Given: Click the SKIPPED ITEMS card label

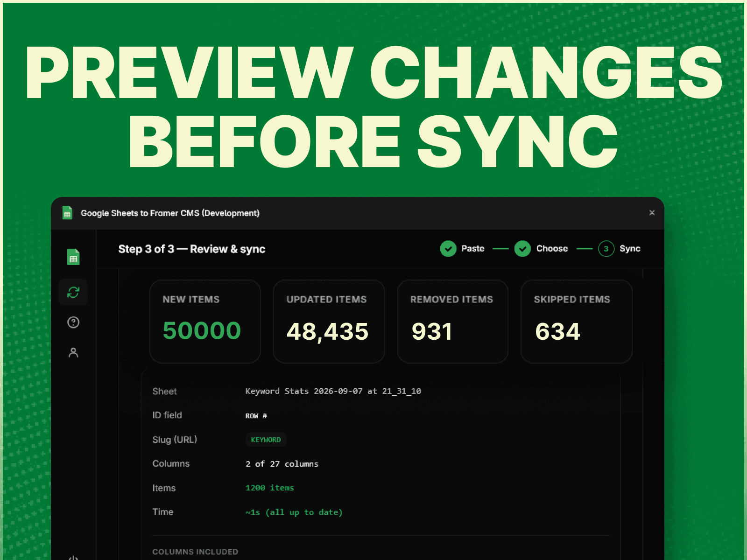Looking at the screenshot, I should (x=572, y=300).
